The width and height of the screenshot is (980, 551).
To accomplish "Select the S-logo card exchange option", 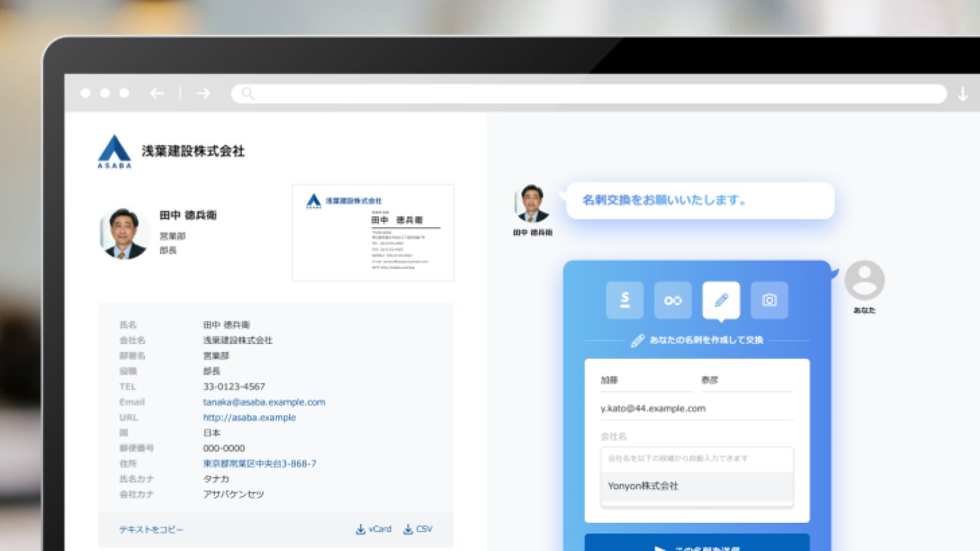I will 625,300.
